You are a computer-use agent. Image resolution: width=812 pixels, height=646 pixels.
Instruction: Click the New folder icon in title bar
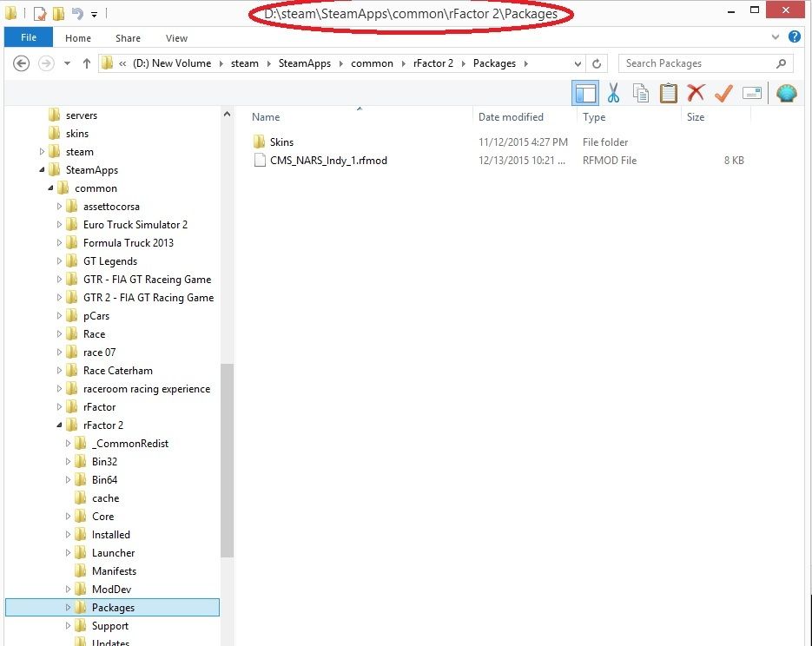pyautogui.click(x=58, y=14)
